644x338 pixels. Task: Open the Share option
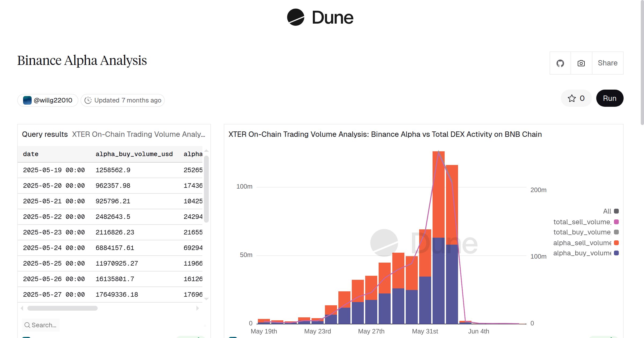click(607, 63)
